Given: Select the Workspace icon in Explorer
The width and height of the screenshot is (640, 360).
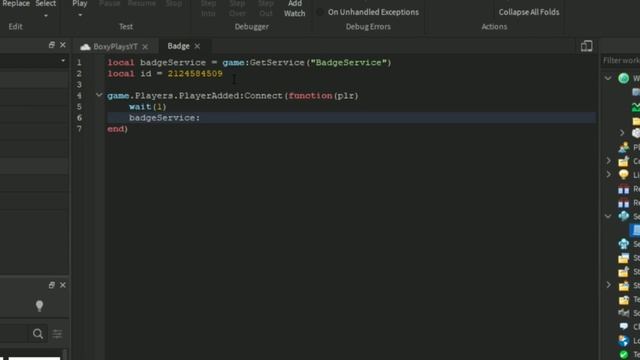Looking at the screenshot, I should coord(624,78).
